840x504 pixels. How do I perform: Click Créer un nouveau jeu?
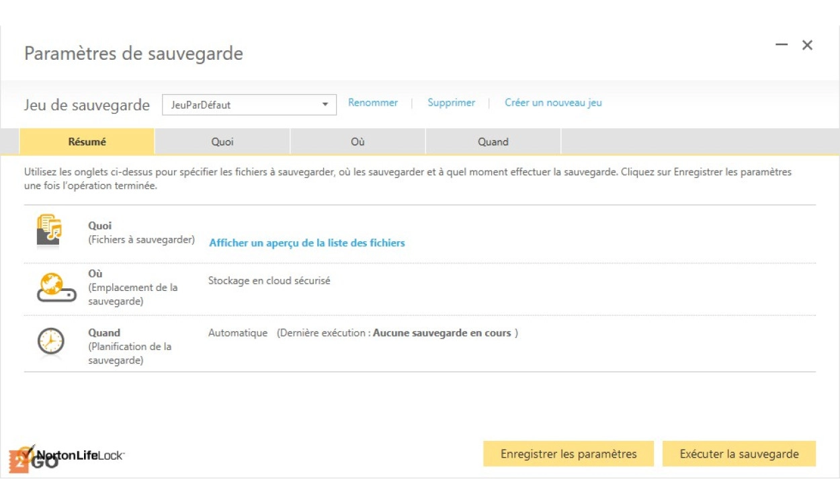pos(553,103)
